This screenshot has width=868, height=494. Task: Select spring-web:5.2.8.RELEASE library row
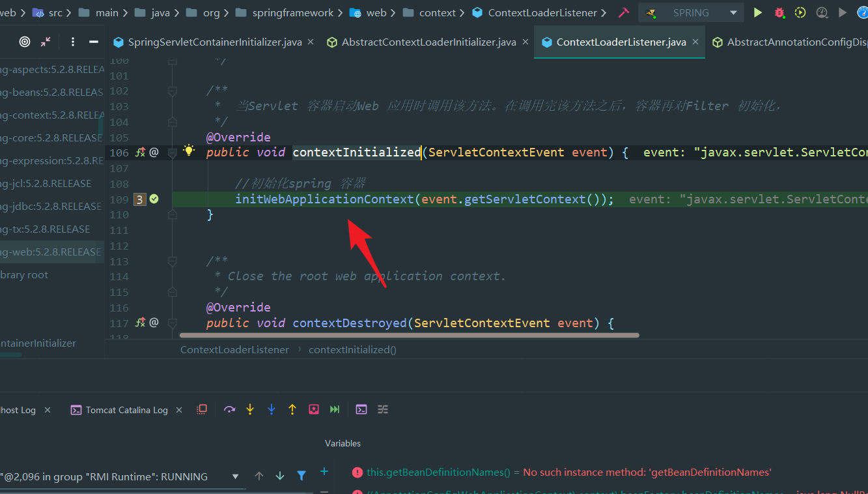point(52,252)
